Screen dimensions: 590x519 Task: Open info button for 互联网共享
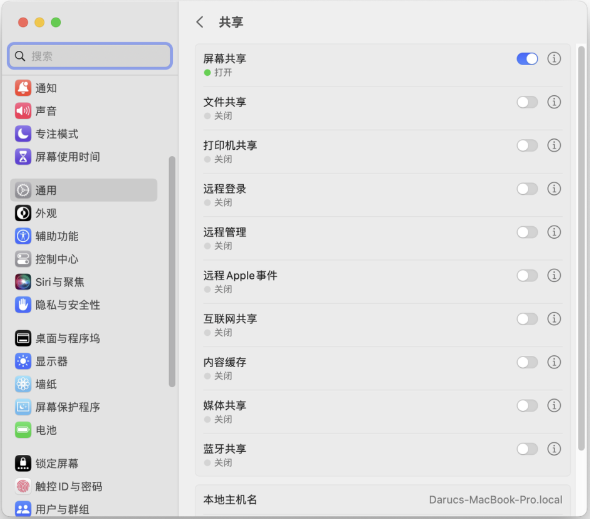[x=554, y=319]
